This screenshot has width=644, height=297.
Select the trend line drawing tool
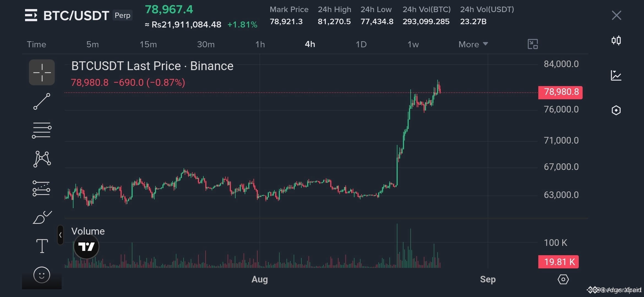(42, 101)
